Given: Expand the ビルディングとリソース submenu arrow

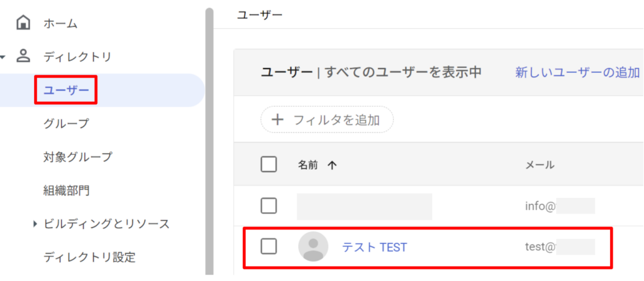Looking at the screenshot, I should point(35,224).
